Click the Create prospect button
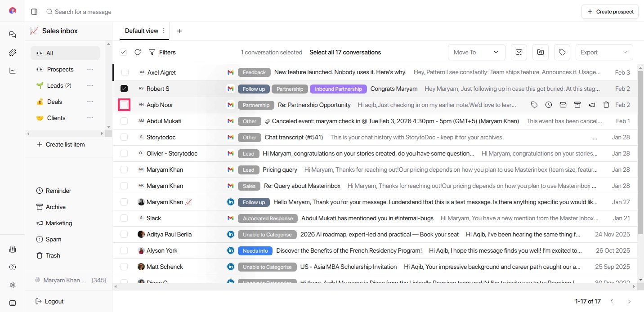This screenshot has width=644, height=312. (x=610, y=11)
